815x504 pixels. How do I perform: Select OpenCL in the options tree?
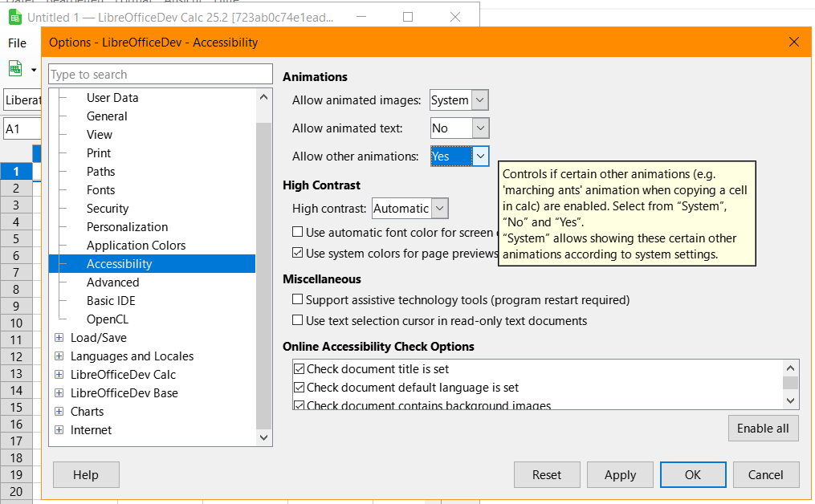107,319
